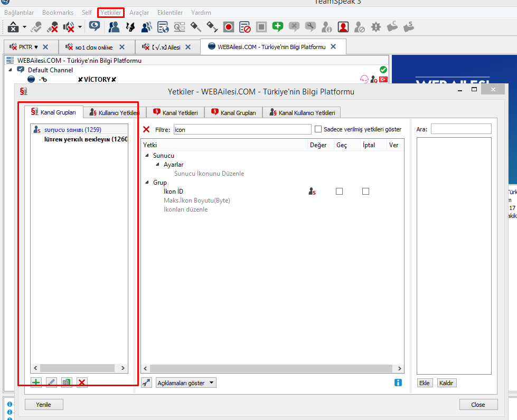Click the greyed disconnect plug icon
The height and width of the screenshot is (420, 517).
click(x=36, y=27)
